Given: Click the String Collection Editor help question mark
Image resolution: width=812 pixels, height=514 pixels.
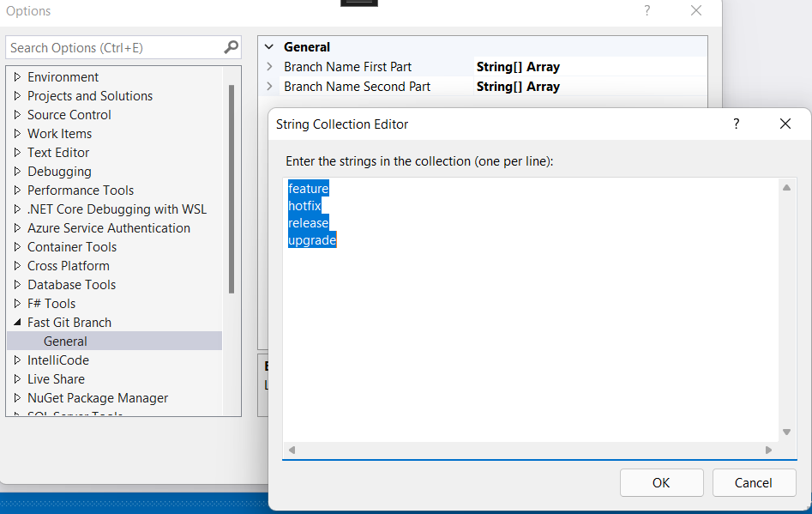Looking at the screenshot, I should tap(736, 124).
